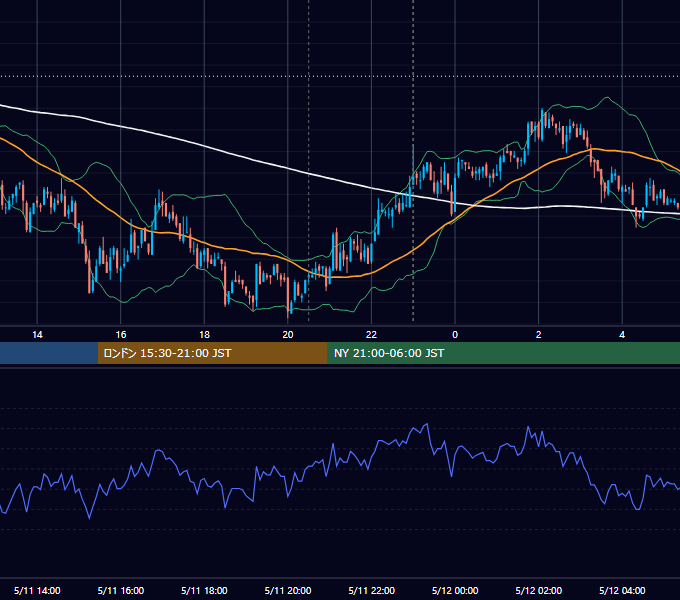680x600 pixels.
Task: Click the 18 hour axis label
Action: [204, 335]
